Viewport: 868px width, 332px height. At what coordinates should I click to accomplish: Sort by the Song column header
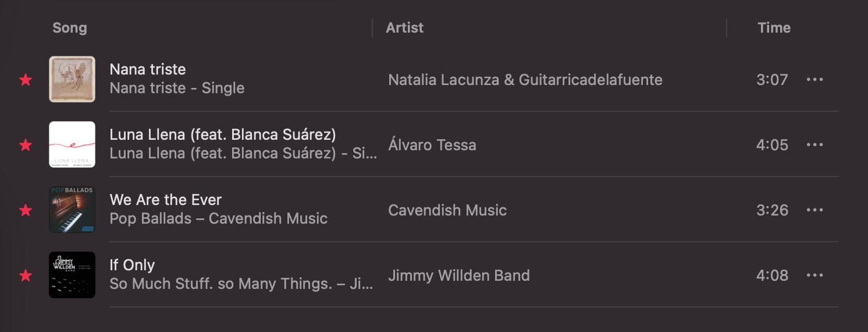70,28
